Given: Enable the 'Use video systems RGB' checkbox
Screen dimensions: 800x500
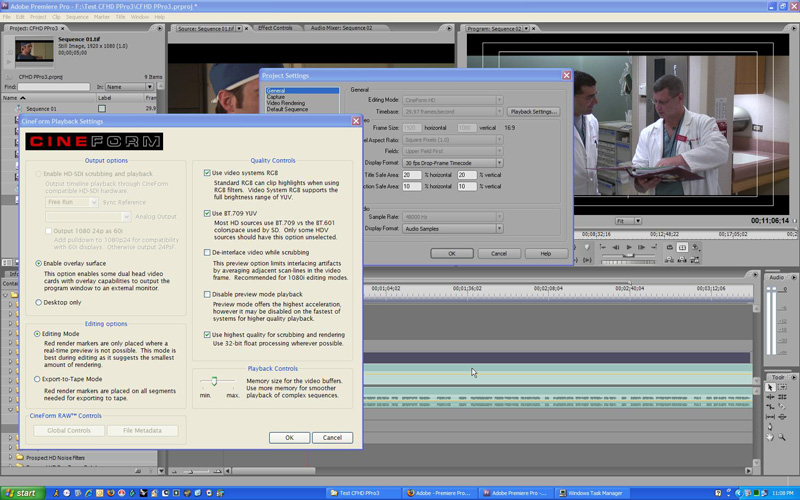Looking at the screenshot, I should click(x=207, y=173).
